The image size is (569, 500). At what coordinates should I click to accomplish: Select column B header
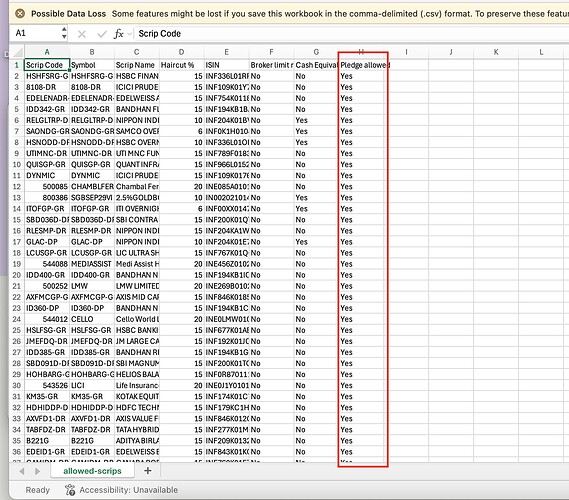pos(92,52)
